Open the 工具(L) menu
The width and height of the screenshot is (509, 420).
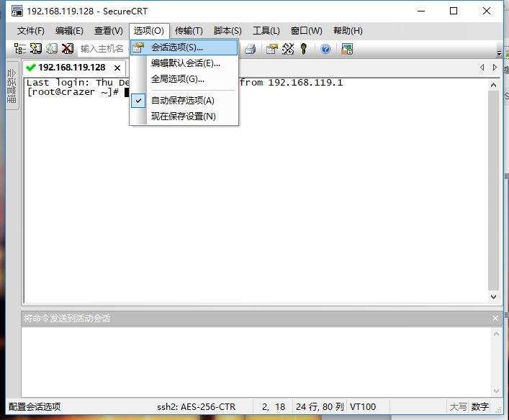point(266,31)
